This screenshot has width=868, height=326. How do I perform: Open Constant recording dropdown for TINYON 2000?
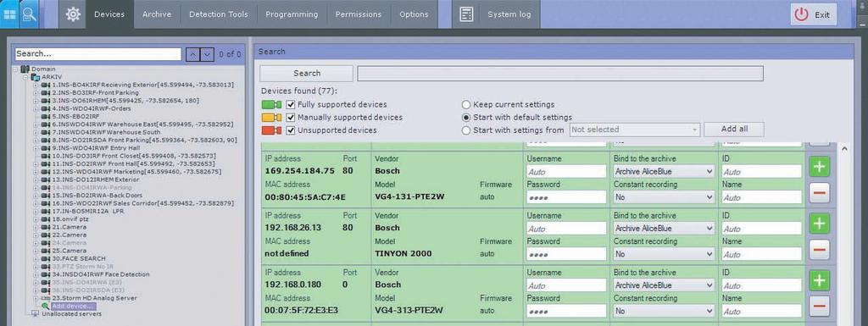coord(665,254)
